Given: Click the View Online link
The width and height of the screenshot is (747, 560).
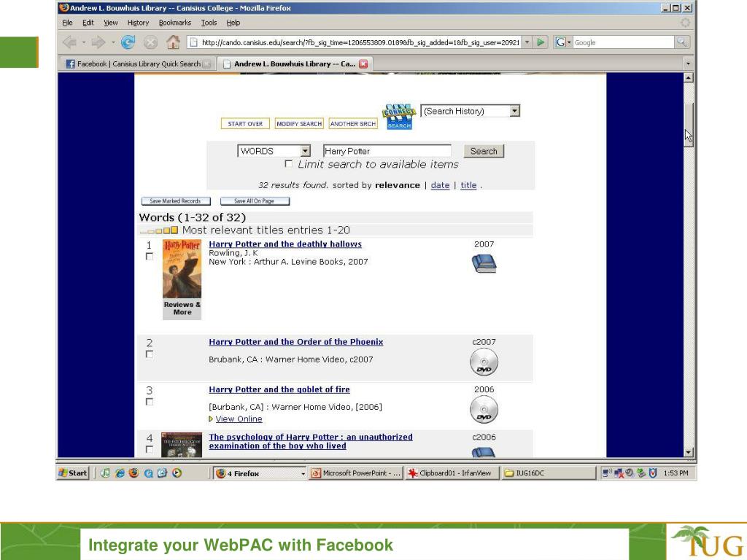Looking at the screenshot, I should (239, 419).
